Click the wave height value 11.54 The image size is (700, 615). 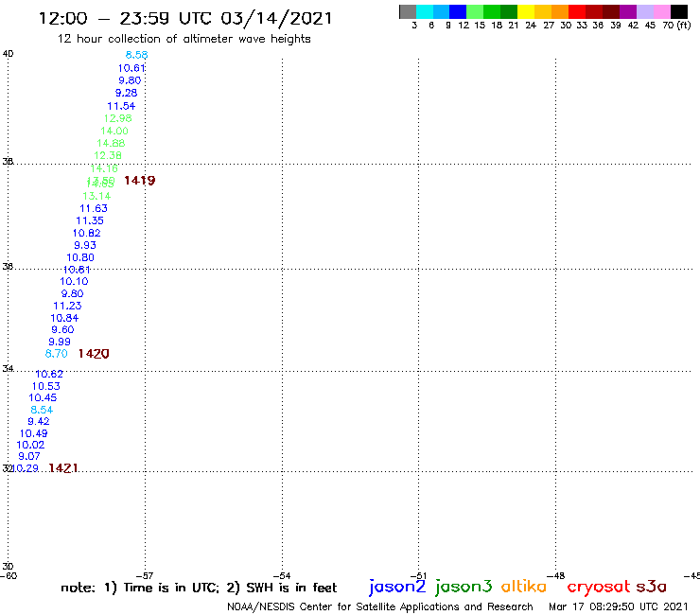pos(121,106)
